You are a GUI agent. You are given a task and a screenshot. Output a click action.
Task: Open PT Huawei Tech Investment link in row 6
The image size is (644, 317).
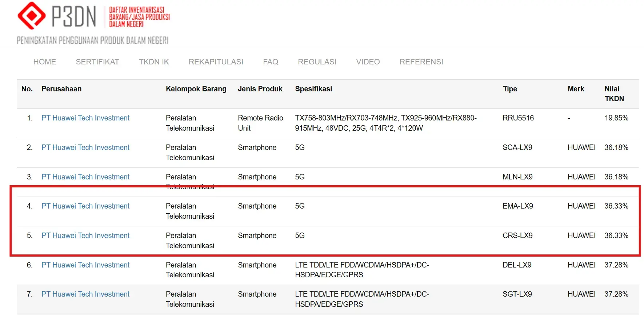[85, 265]
